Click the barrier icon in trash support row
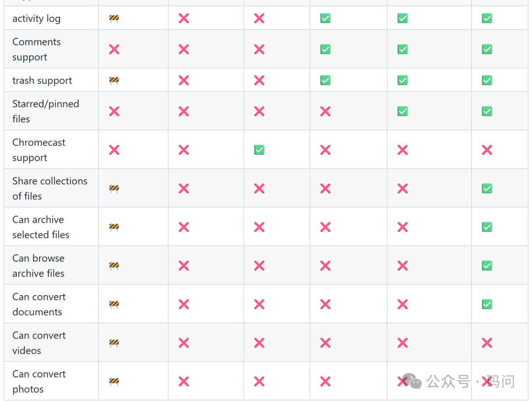Screen dimensions: 532x403 tap(114, 80)
